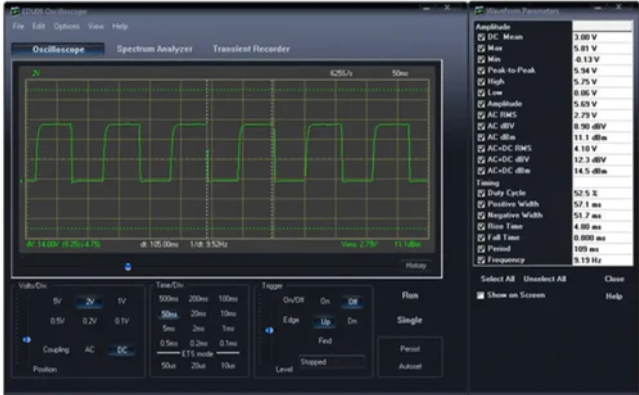Switch to the Transient Recorder tab
This screenshot has height=395, width=639.
pos(251,49)
